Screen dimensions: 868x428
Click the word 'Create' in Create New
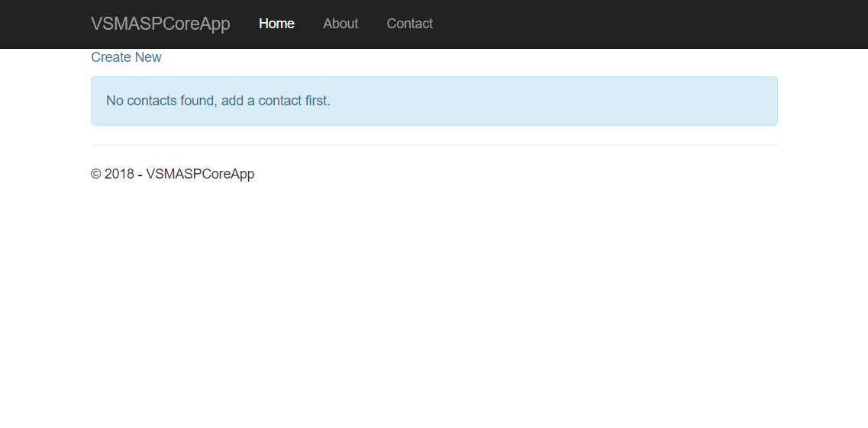pos(111,57)
